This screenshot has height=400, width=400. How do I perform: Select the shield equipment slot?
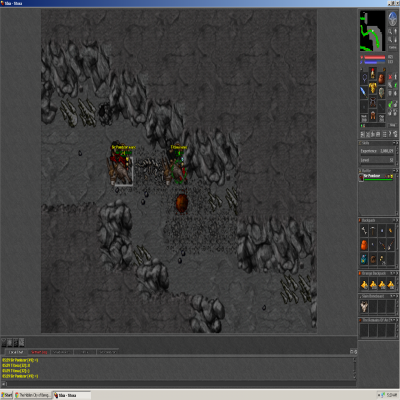[x=381, y=92]
